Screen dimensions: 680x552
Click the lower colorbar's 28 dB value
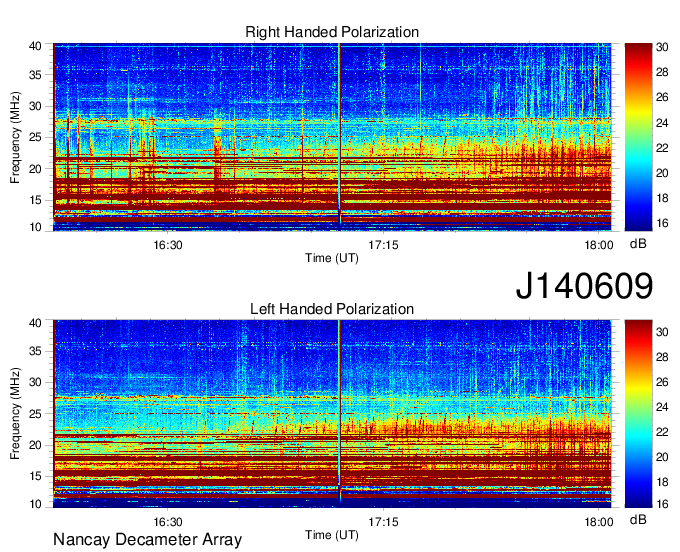tap(662, 357)
